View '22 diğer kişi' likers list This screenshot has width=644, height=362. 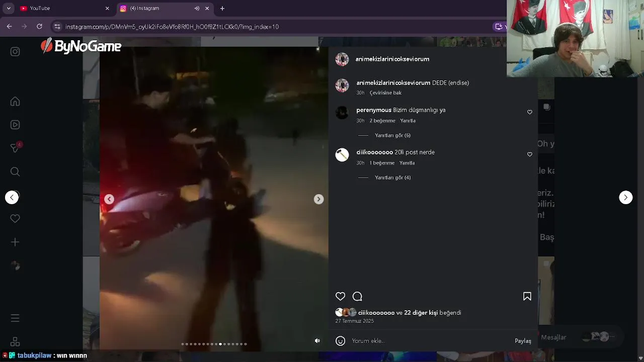click(x=421, y=313)
